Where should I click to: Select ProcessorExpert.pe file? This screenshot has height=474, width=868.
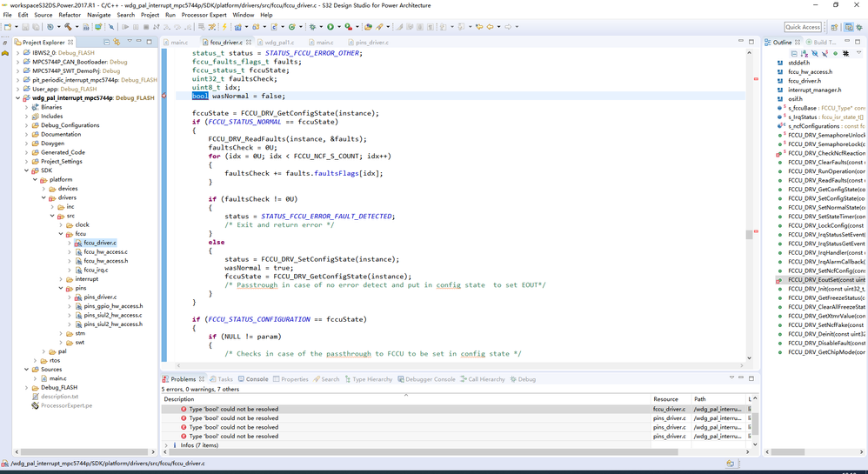tap(66, 406)
